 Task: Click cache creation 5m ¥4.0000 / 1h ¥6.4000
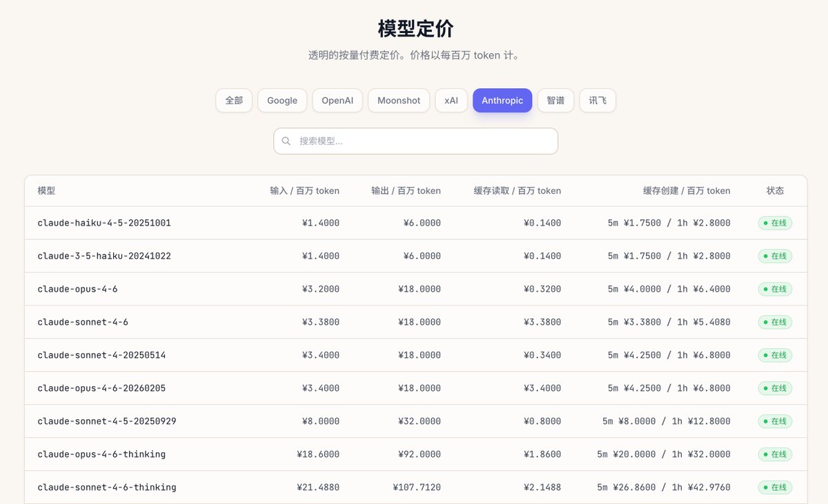[669, 289]
